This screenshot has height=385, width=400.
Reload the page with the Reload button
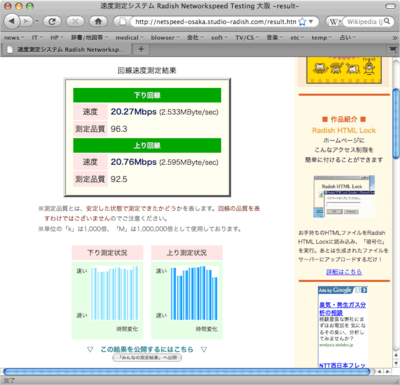click(x=52, y=21)
